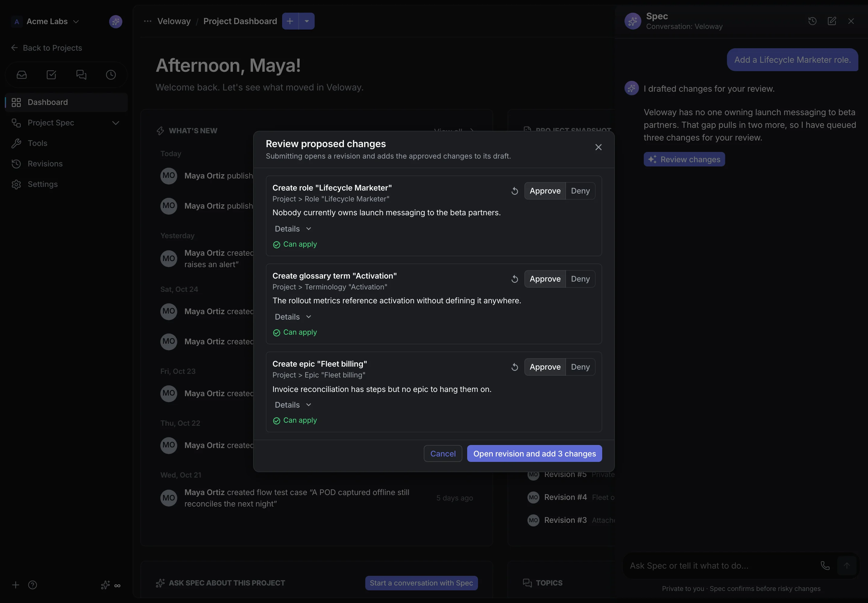Click the help question mark icon
This screenshot has height=603, width=868.
33,585
